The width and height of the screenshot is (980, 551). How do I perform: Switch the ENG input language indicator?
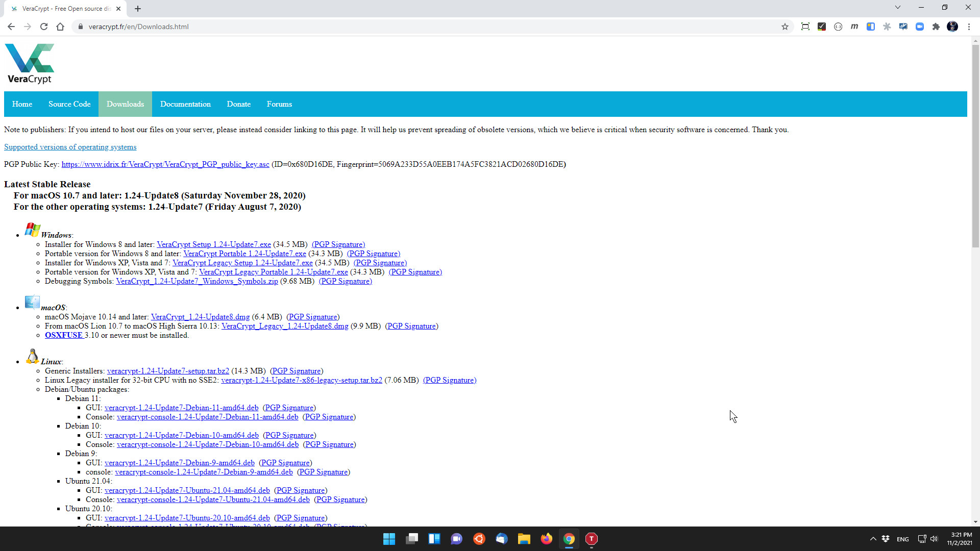pos(902,539)
